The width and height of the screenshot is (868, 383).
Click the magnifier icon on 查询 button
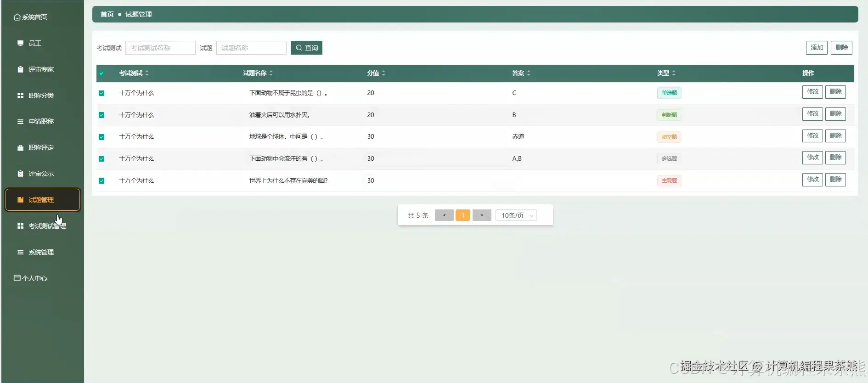coord(299,48)
